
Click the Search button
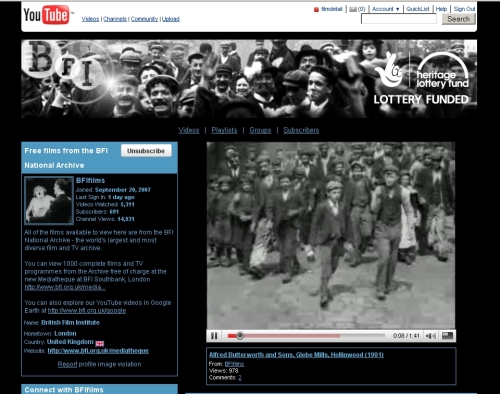click(x=458, y=19)
